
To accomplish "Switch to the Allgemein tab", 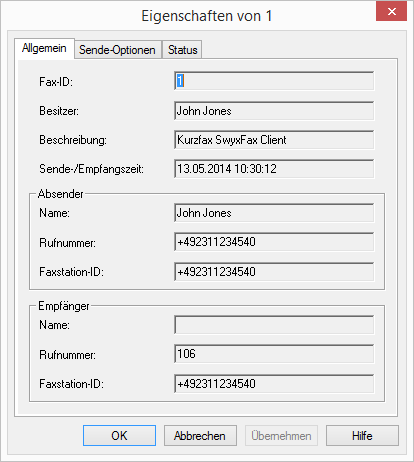I will coord(44,49).
